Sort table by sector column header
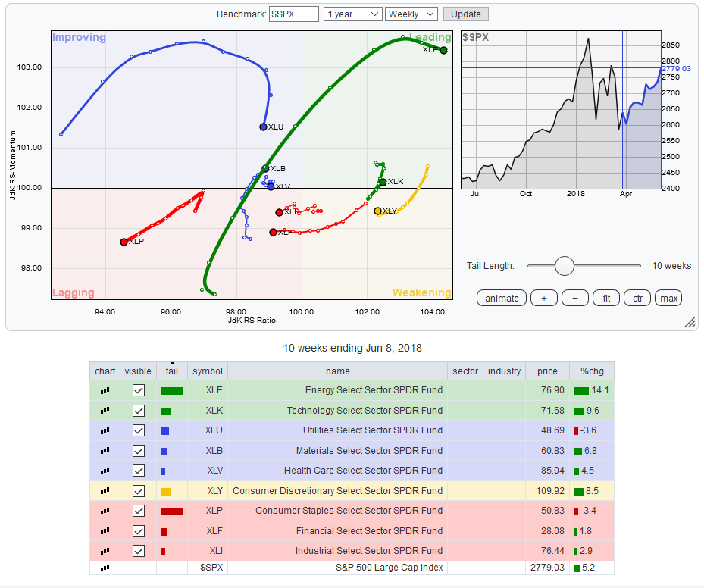 click(465, 371)
